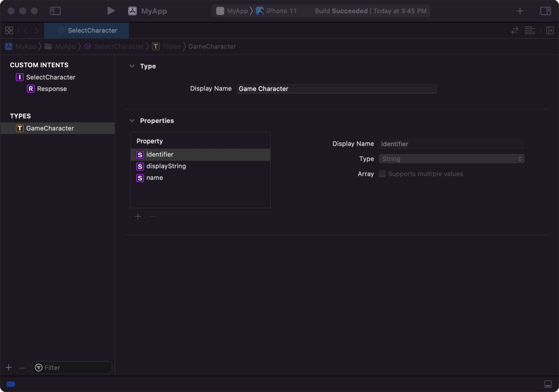Collapse the Properties section
This screenshot has height=392, width=559.
pyautogui.click(x=132, y=121)
